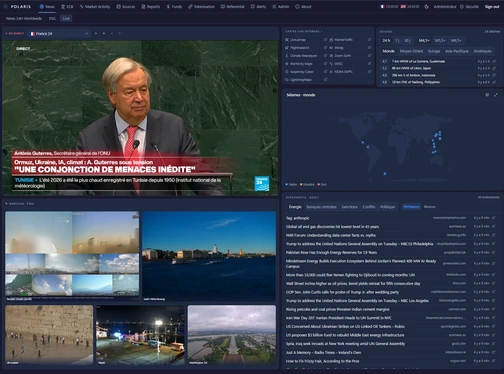The height and width of the screenshot is (374, 504).
Task: Open the Flightradar24 external link icon
Action: (325, 48)
